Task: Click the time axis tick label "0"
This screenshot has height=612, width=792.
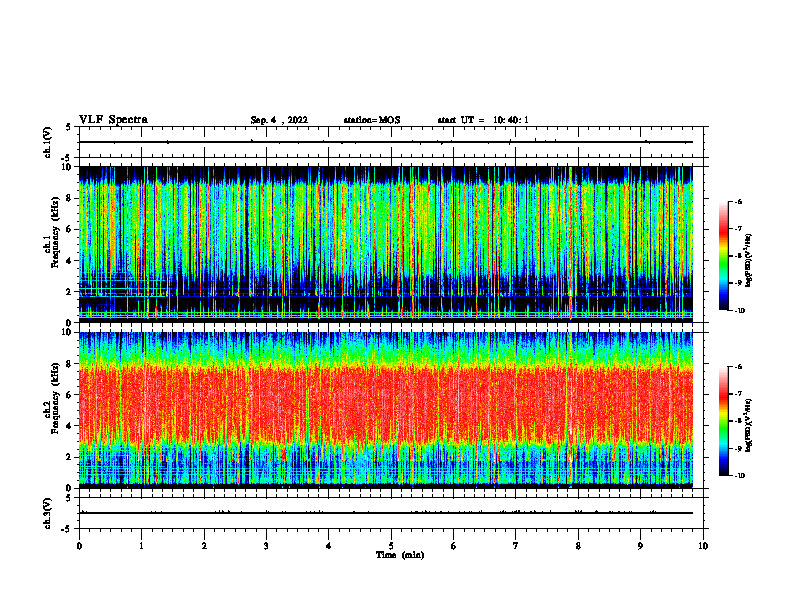Action: pyautogui.click(x=79, y=546)
